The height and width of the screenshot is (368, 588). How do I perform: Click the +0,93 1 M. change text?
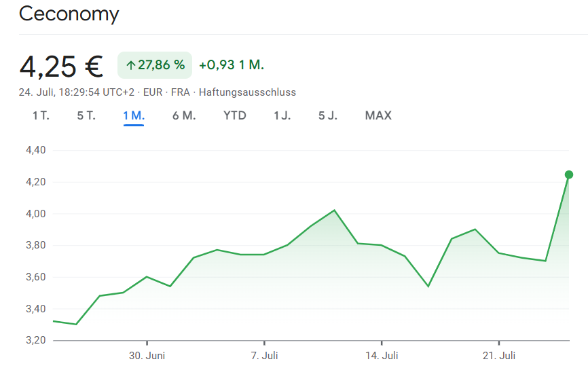pyautogui.click(x=232, y=65)
